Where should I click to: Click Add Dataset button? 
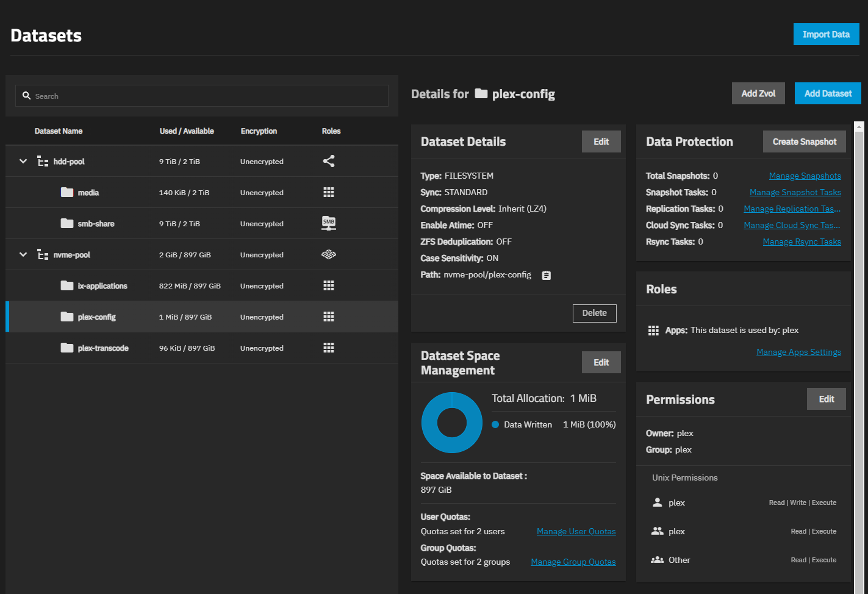[x=828, y=93]
